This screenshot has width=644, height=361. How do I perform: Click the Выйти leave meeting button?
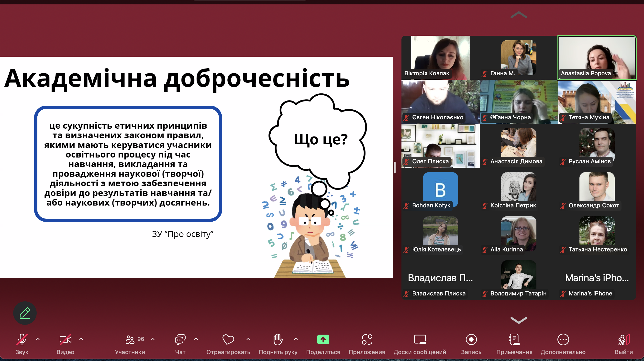point(623,340)
